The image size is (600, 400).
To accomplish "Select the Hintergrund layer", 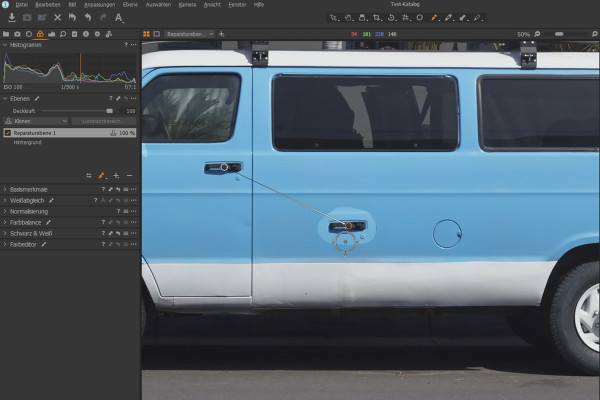I will click(x=28, y=142).
